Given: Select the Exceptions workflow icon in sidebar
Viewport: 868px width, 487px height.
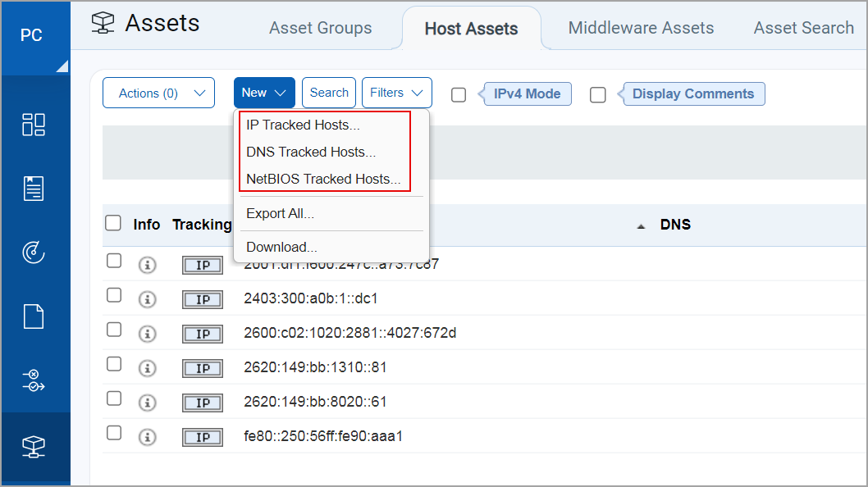Looking at the screenshot, I should coord(34,380).
